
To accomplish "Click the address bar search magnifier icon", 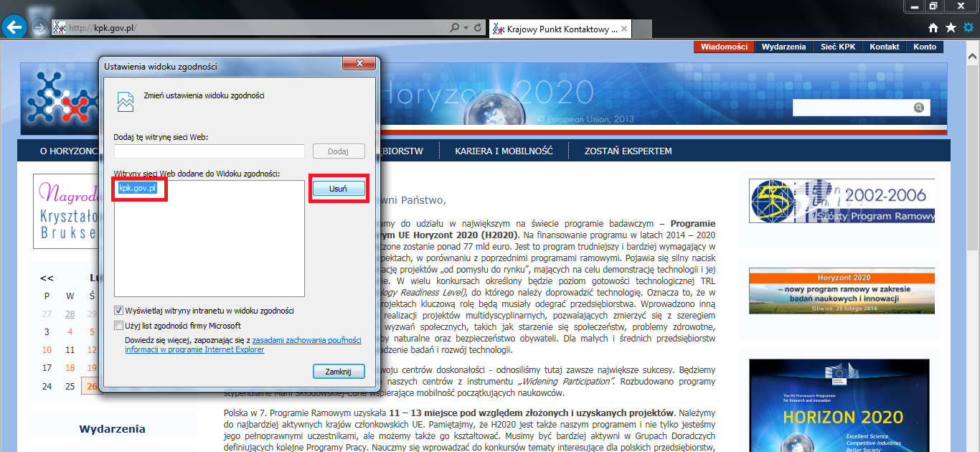I will pyautogui.click(x=455, y=28).
